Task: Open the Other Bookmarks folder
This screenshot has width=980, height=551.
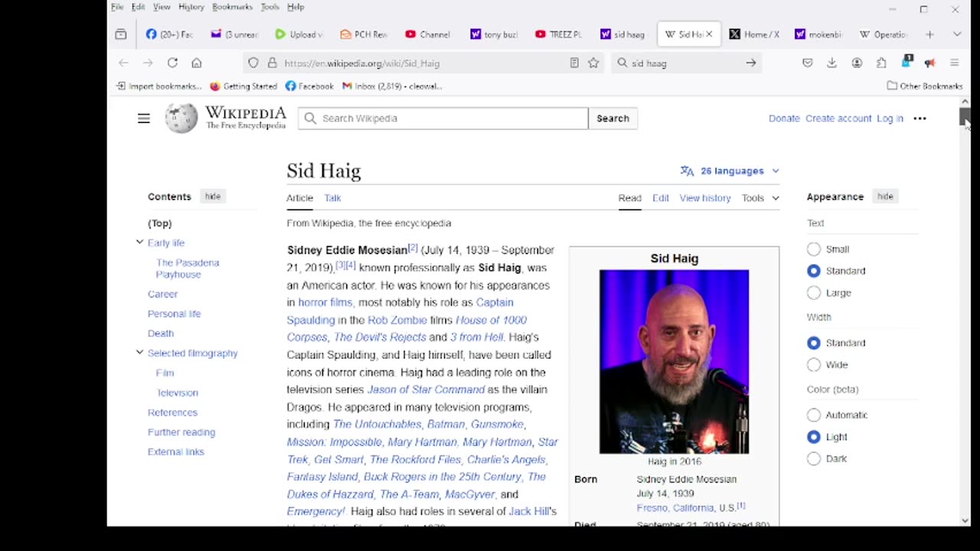Action: click(924, 86)
